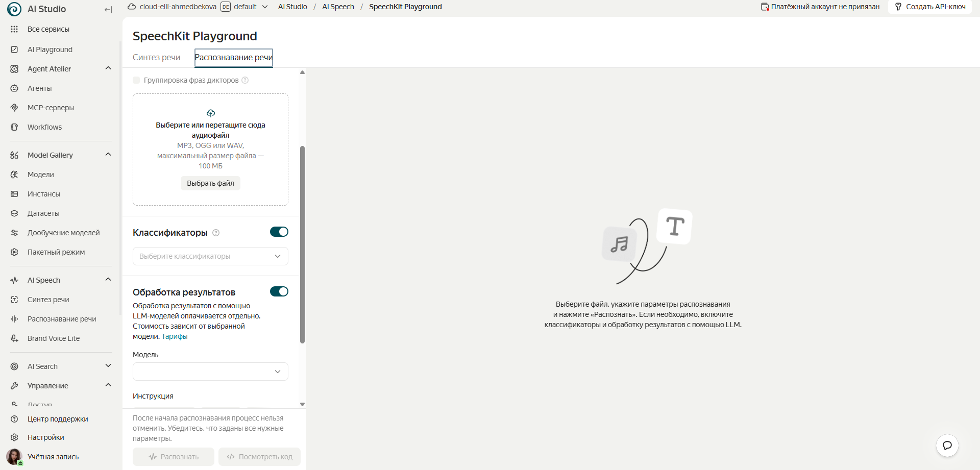Viewport: 980px width, 470px height.
Task: Click the scroll down arrow of panel
Action: click(302, 404)
